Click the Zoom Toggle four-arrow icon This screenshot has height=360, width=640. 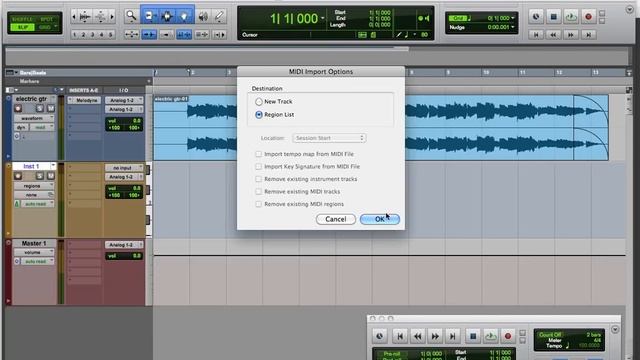pyautogui.click(x=131, y=35)
